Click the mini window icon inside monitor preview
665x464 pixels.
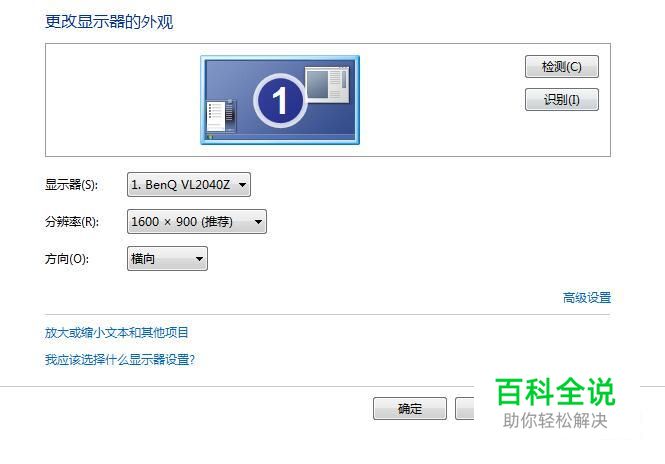click(327, 84)
